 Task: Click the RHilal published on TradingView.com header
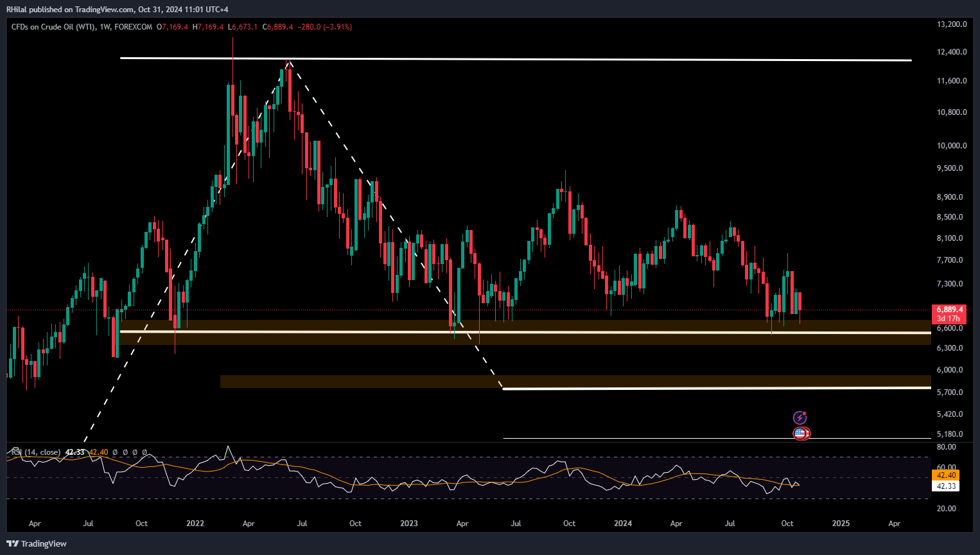click(x=117, y=9)
